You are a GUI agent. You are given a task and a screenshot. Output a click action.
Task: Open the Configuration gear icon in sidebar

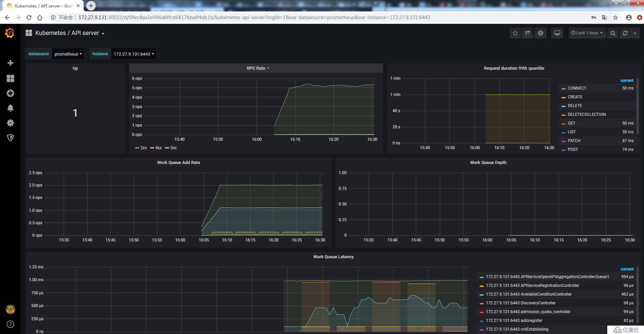(x=10, y=123)
